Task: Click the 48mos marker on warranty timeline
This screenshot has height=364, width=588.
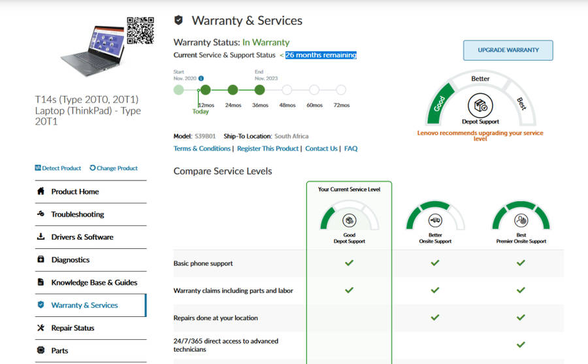Action: [287, 90]
